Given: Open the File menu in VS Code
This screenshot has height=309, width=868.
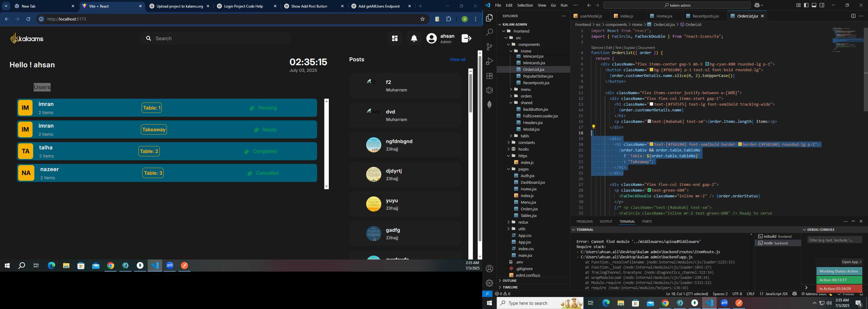Looking at the screenshot, I should 498,5.
